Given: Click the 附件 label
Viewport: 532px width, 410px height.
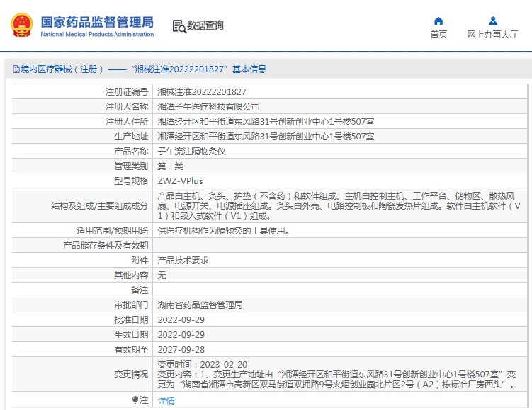Looking at the screenshot, I should click(x=140, y=260).
